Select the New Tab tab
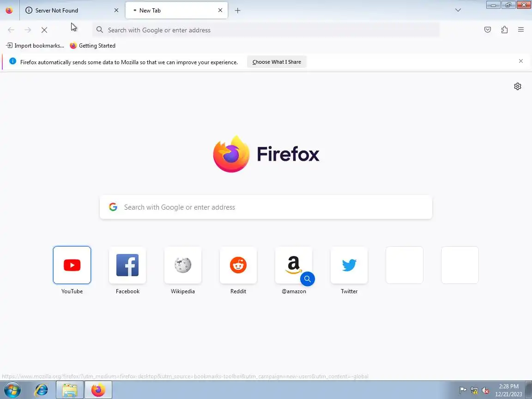This screenshot has width=532, height=399. (x=176, y=10)
